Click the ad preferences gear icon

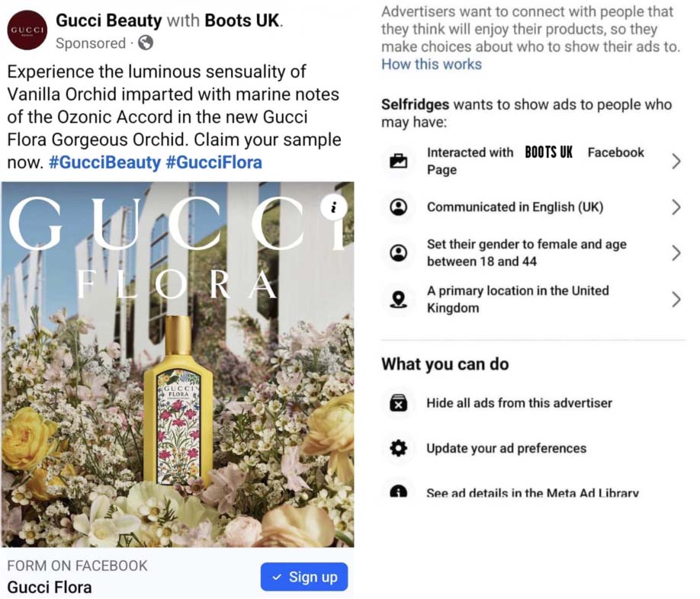[x=398, y=448]
